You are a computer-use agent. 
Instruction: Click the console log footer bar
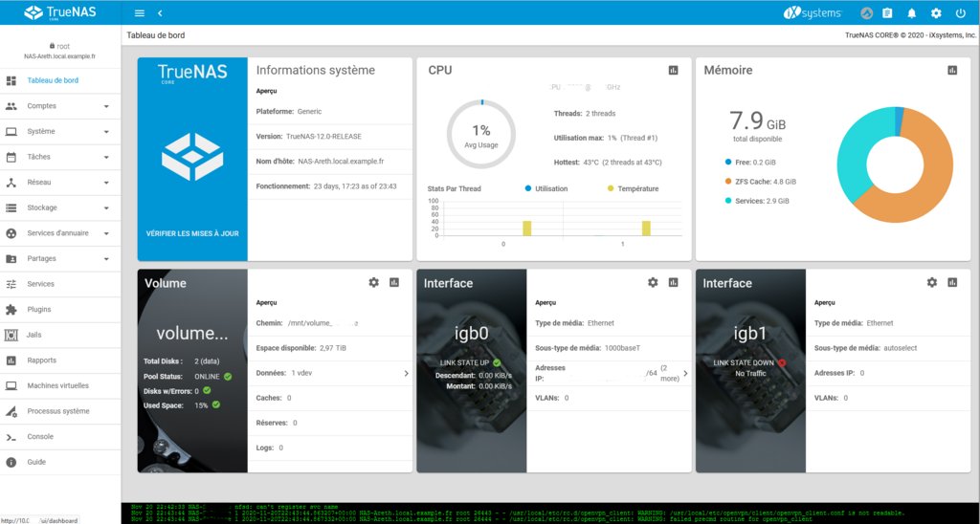[x=550, y=513]
